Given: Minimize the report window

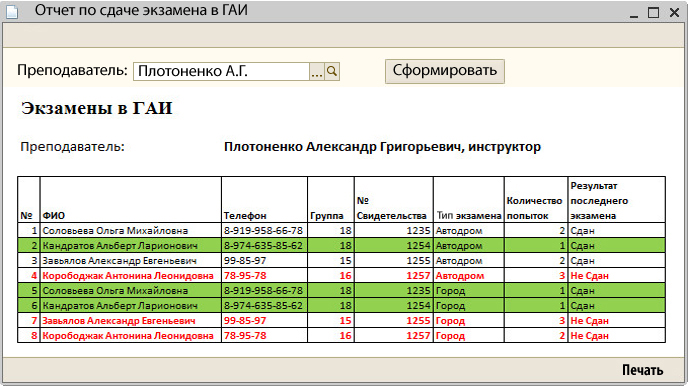Looking at the screenshot, I should [x=634, y=13].
